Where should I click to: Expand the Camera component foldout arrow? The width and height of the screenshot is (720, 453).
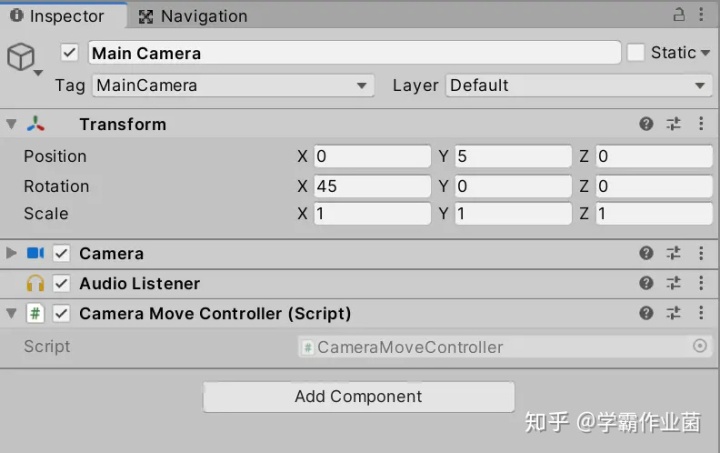point(11,253)
